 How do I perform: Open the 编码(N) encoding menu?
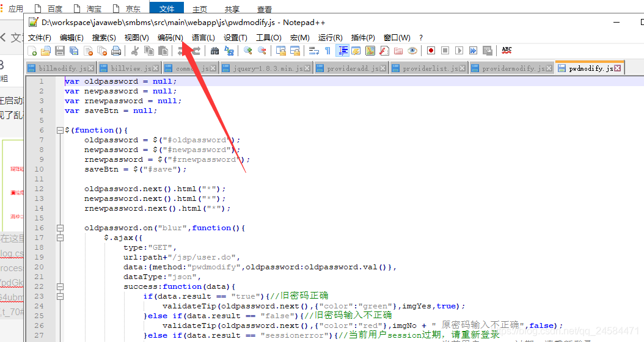[x=170, y=38]
